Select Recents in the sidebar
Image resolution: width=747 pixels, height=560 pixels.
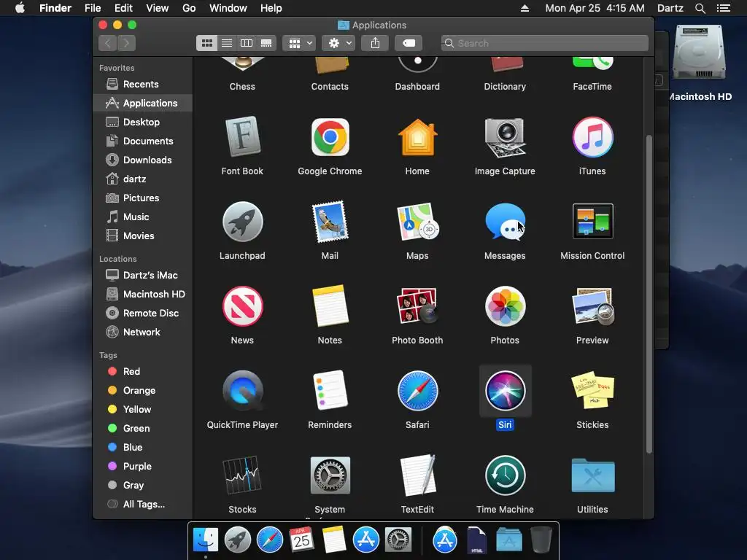tap(143, 85)
